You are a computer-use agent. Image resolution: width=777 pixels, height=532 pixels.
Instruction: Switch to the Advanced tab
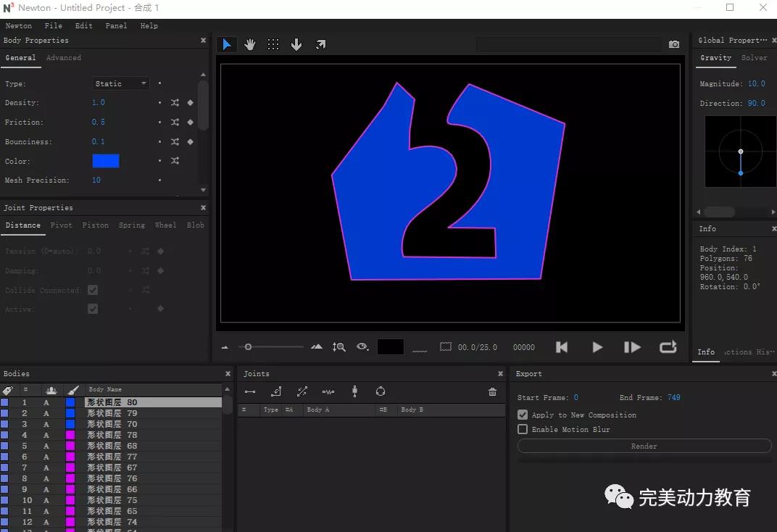(x=64, y=58)
